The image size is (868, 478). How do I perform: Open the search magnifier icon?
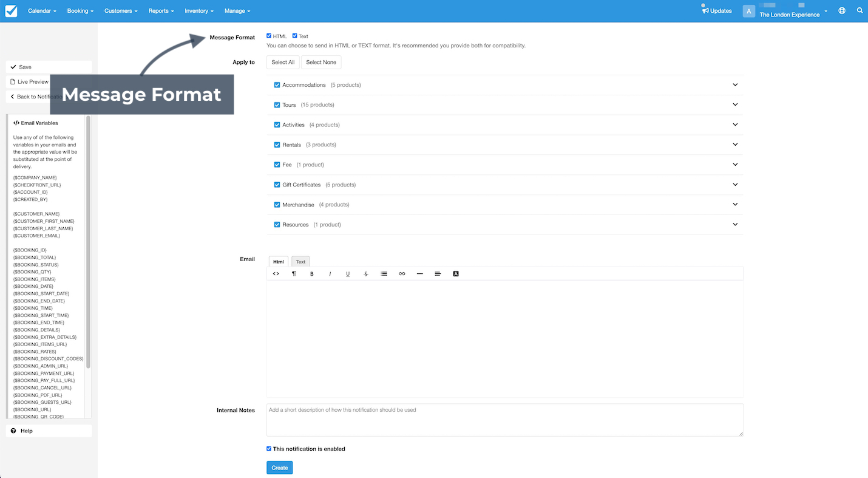[860, 10]
